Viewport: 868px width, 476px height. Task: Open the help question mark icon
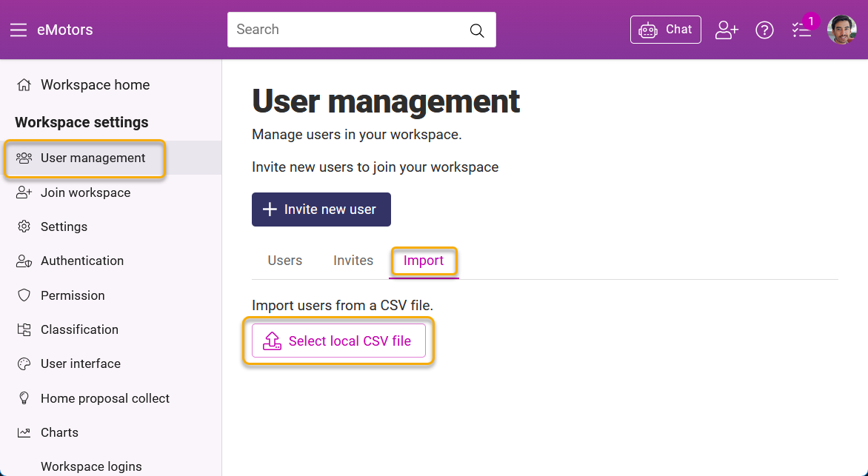pos(764,30)
